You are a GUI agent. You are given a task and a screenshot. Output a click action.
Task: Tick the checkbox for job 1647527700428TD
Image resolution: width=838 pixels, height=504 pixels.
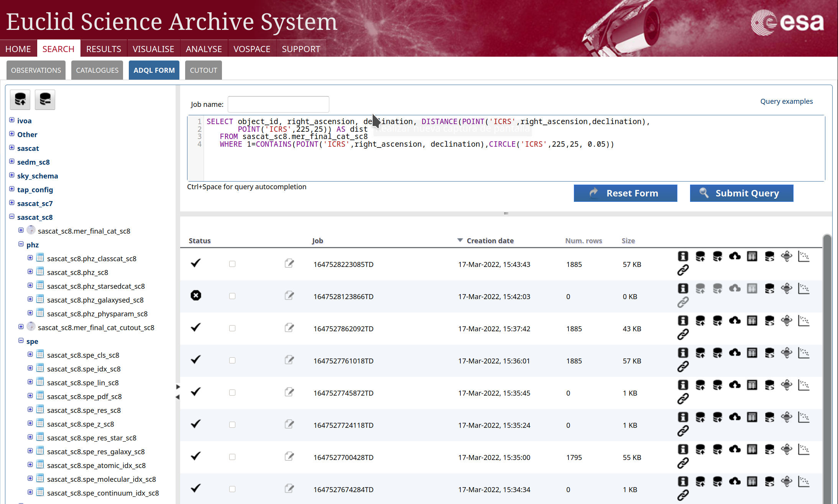tap(232, 457)
